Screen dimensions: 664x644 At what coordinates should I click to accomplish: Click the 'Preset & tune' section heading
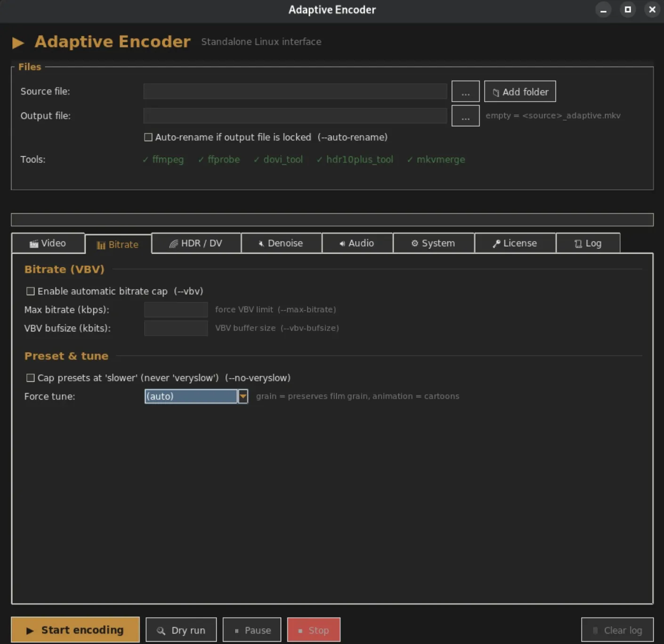tap(66, 356)
